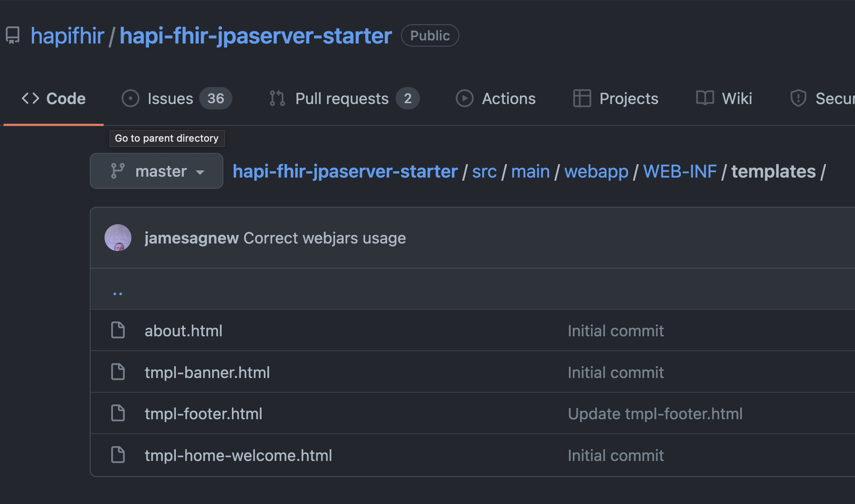Screen dimensions: 855x504
Task: Open the about.html file icon
Action: 118,330
